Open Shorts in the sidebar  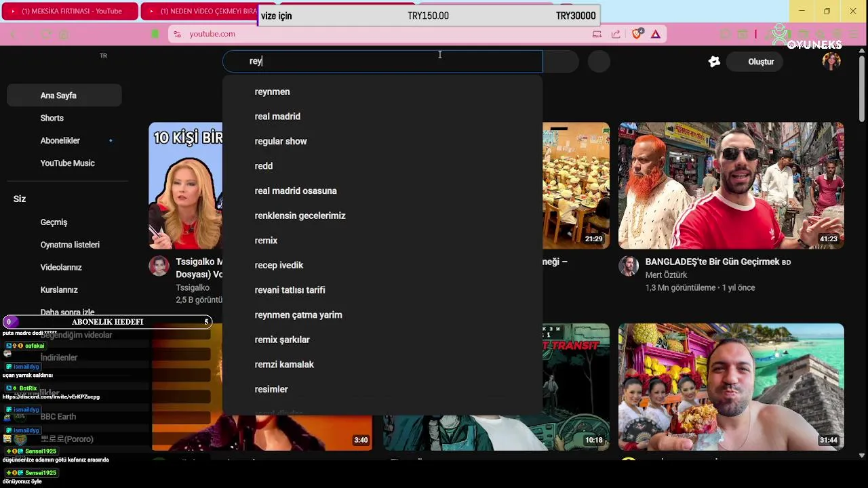(x=64, y=118)
